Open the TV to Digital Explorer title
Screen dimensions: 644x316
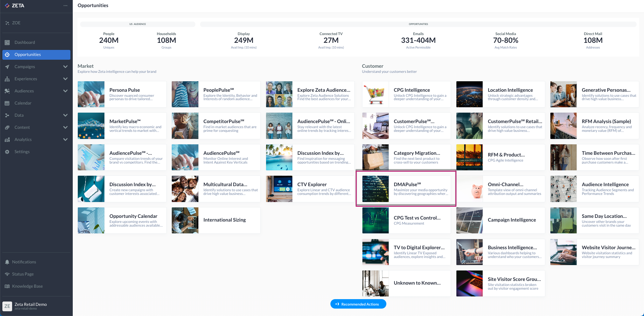pos(419,248)
